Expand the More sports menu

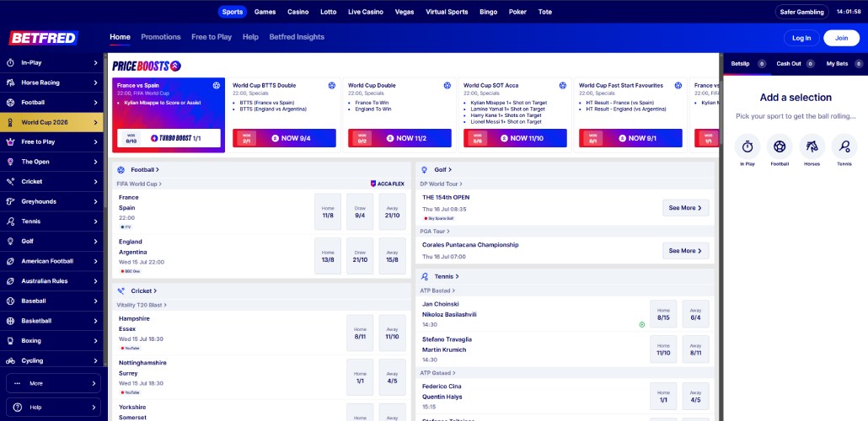coord(53,383)
